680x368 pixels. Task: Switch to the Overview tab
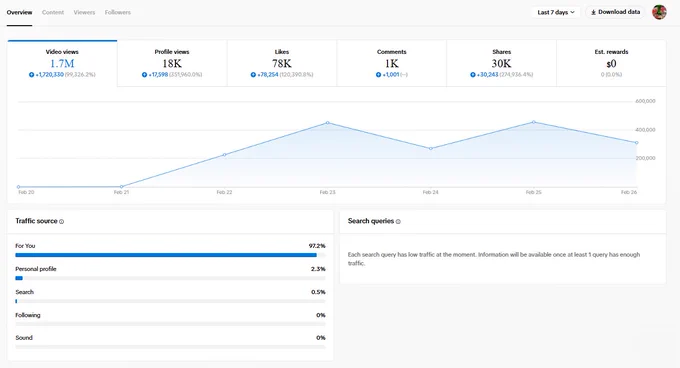click(x=19, y=12)
